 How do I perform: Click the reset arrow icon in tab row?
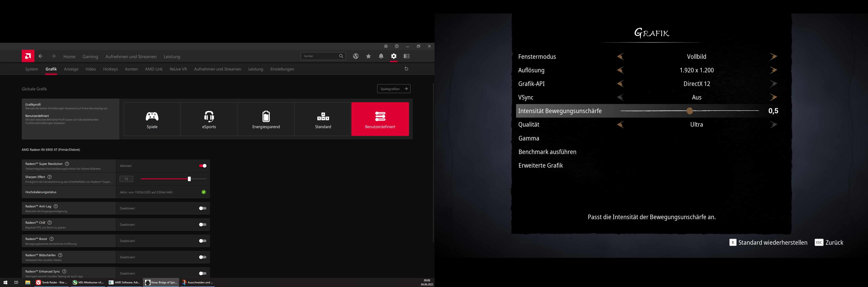point(406,69)
